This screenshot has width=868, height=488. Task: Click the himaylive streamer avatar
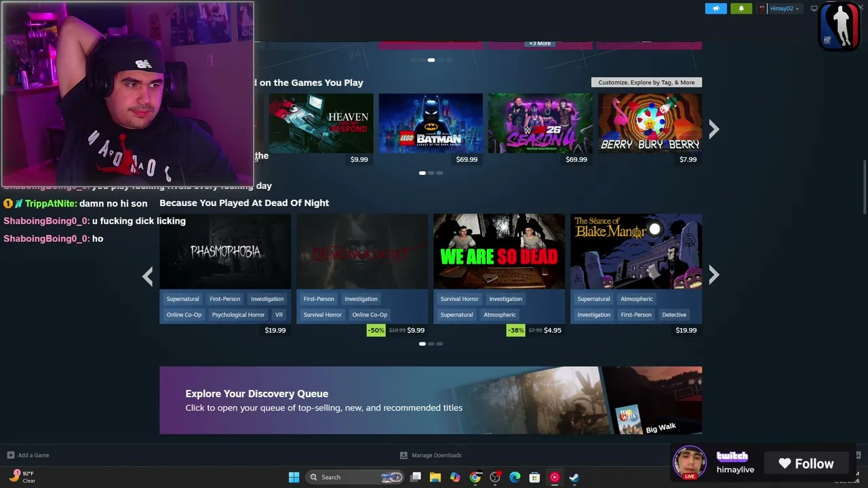[690, 462]
